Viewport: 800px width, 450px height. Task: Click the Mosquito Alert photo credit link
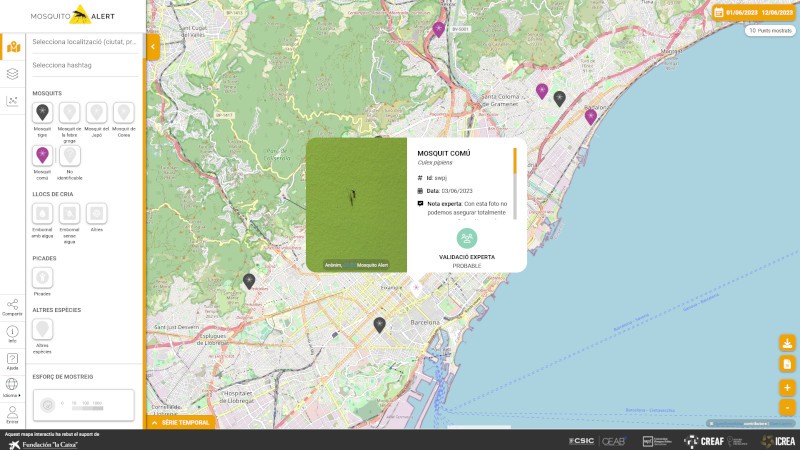(372, 265)
